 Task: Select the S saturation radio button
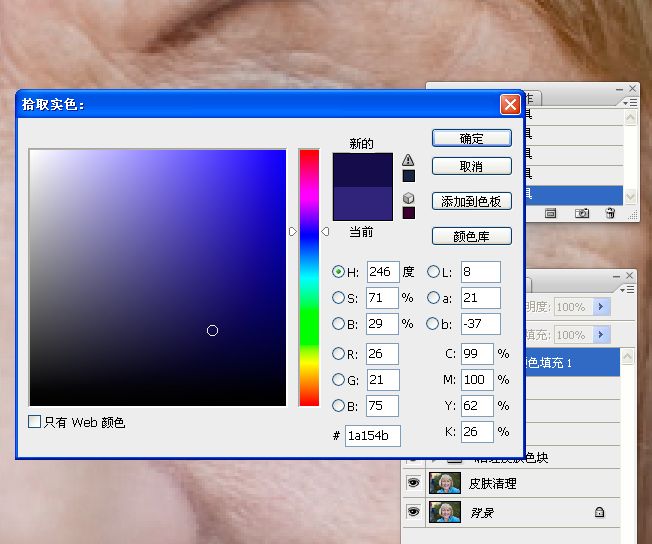coord(338,298)
